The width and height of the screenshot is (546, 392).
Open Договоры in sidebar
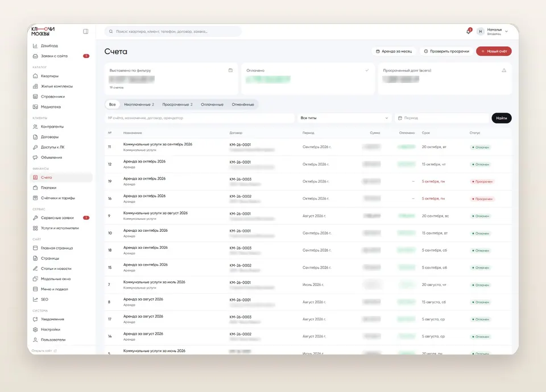point(61,137)
